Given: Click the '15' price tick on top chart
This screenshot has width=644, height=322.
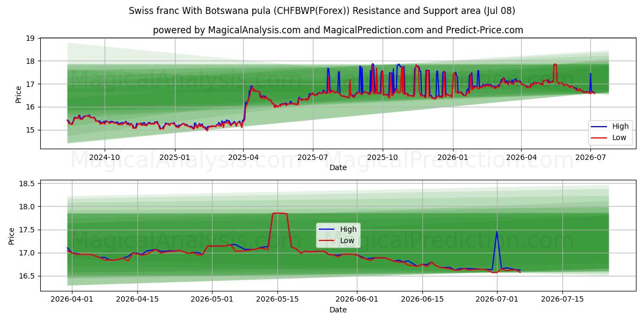Looking at the screenshot, I should (x=30, y=130).
